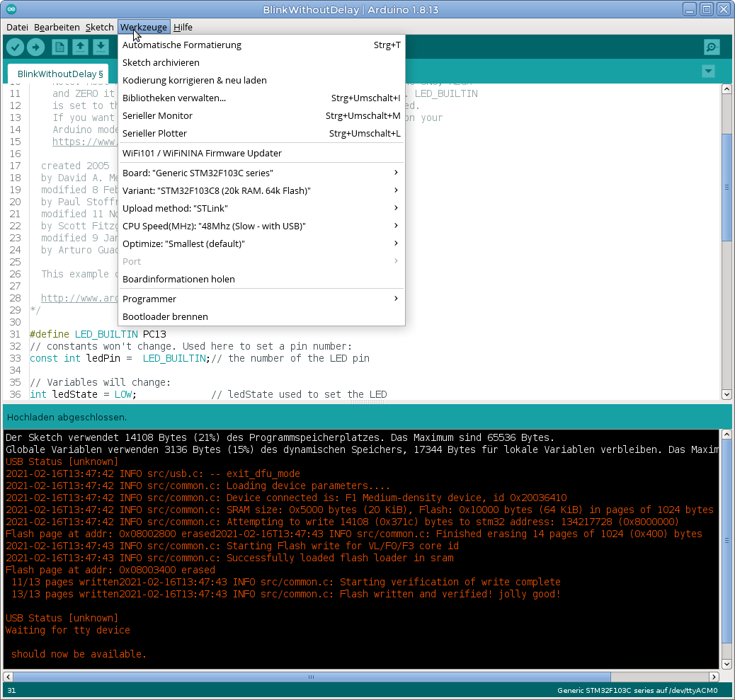The image size is (735, 700).
Task: Click the editor scrollbar up arrow
Action: click(x=727, y=89)
